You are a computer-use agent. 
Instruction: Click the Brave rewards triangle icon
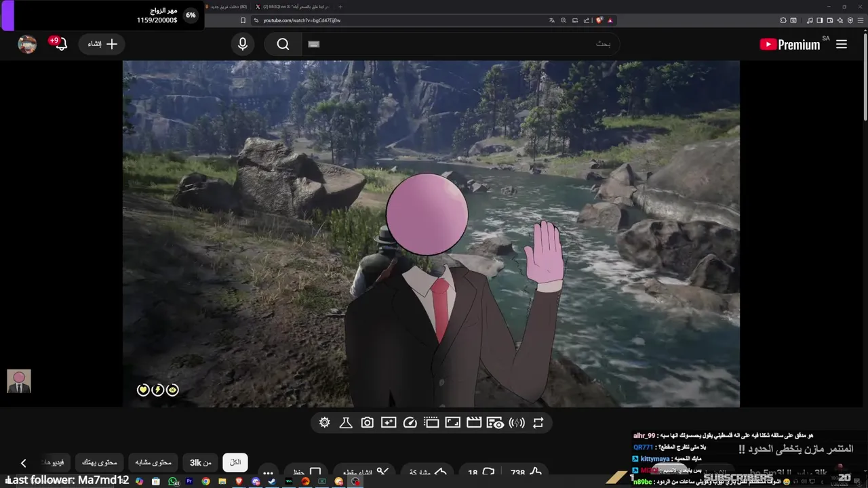click(610, 20)
